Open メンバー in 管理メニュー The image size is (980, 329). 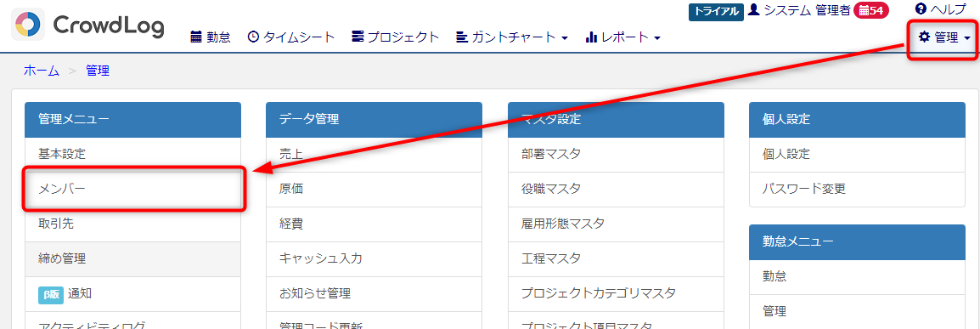(x=133, y=188)
